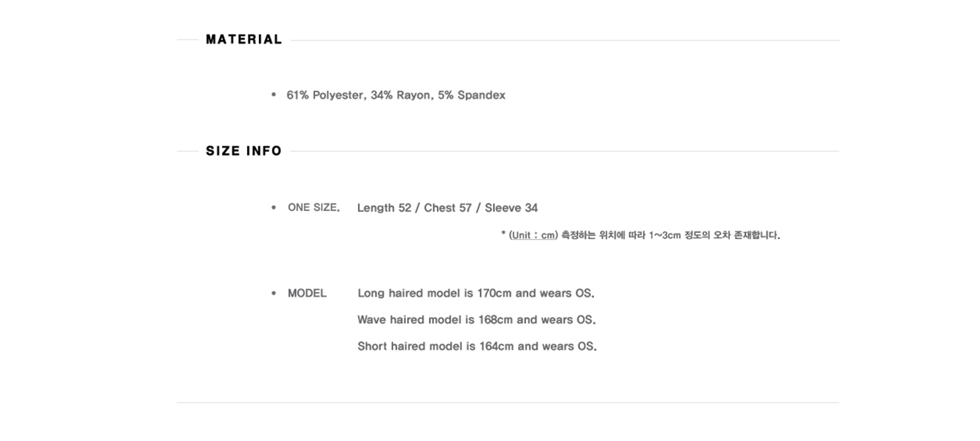Click the MATERIAL section heading
The image size is (980, 441).
click(244, 40)
